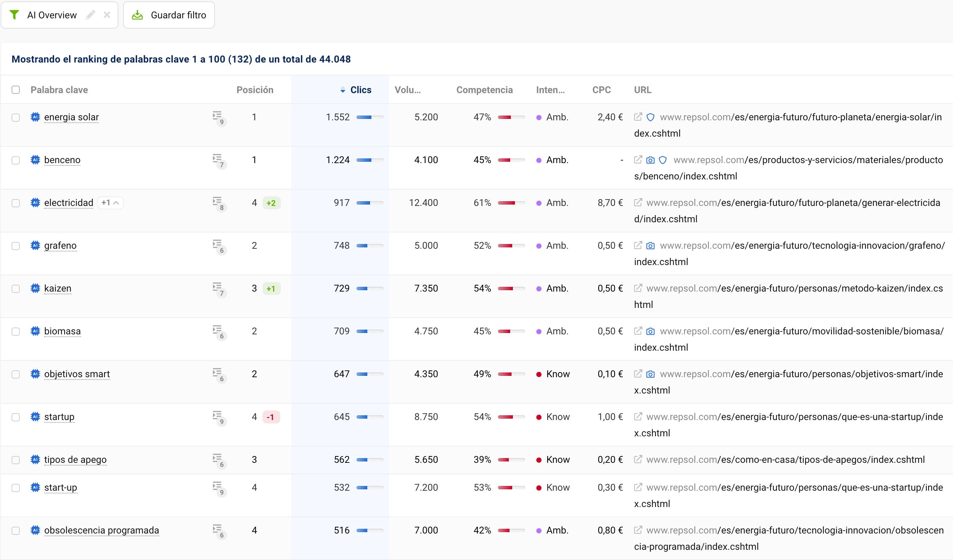Click the CPC column header
The image size is (953, 560).
[601, 90]
